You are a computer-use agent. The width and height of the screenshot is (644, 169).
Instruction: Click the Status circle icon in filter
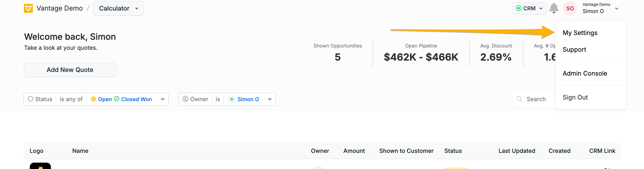31,99
